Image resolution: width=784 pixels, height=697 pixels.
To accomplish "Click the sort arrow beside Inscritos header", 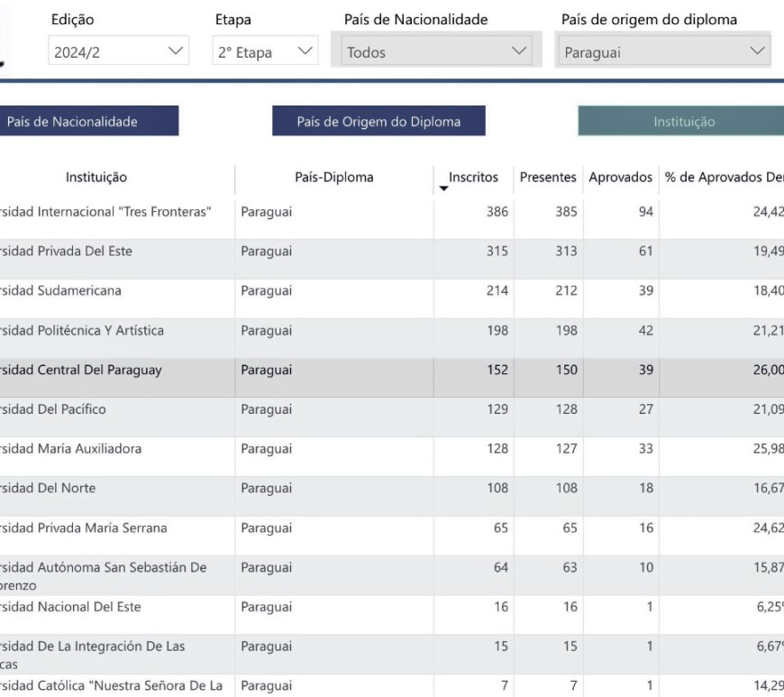I will [x=443, y=188].
